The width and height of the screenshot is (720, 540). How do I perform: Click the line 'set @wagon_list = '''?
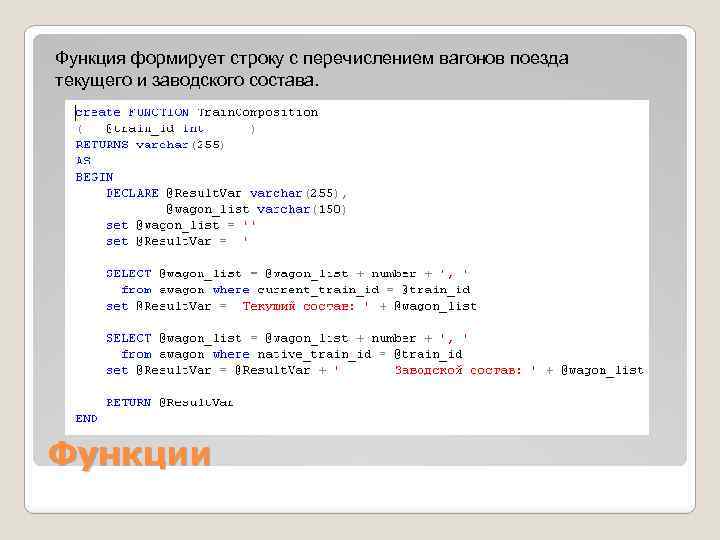(x=180, y=225)
